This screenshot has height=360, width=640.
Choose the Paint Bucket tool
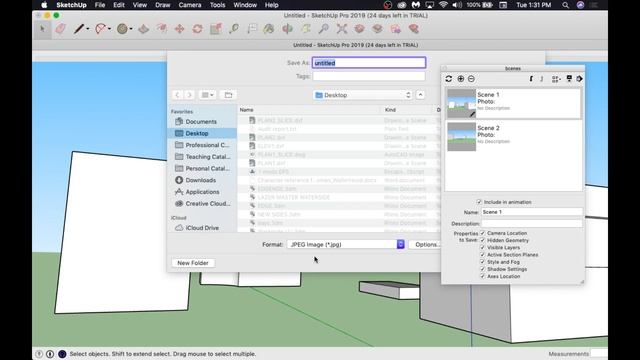click(x=269, y=29)
